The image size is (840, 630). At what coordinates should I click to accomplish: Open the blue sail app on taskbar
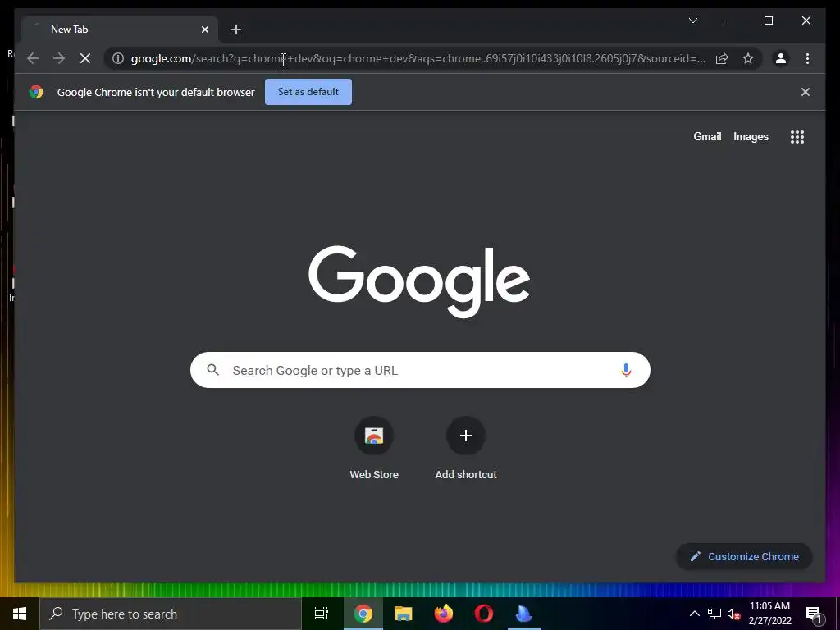523,614
